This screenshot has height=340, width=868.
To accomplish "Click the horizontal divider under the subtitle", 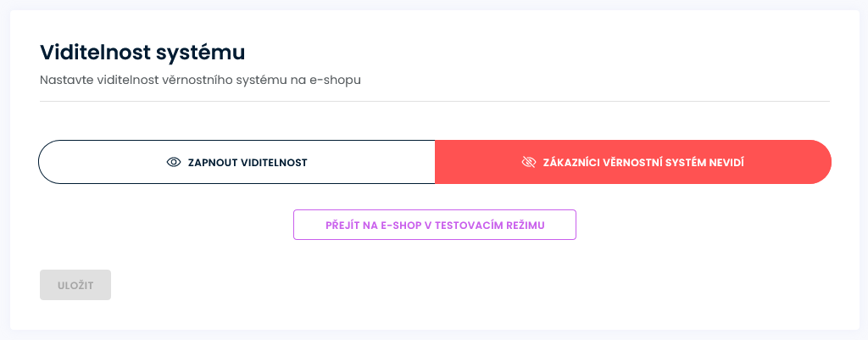I will click(434, 102).
